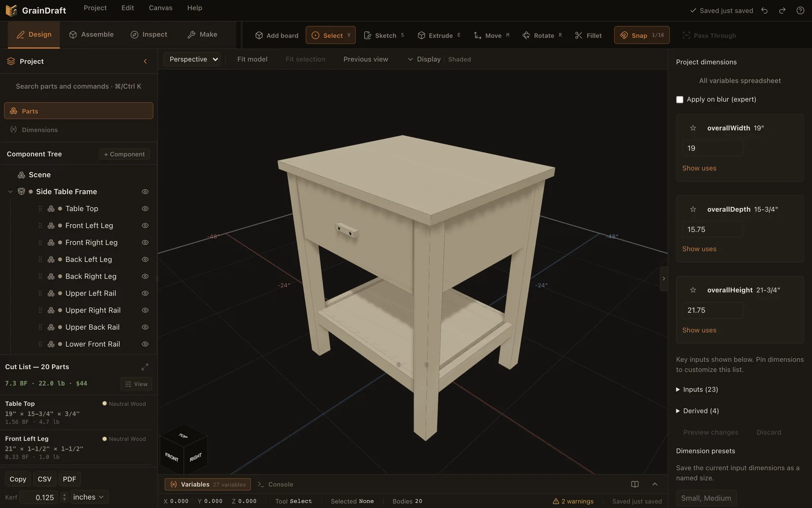Collapse the Project sidebar panel
Image resolution: width=812 pixels, height=508 pixels.
click(x=145, y=61)
